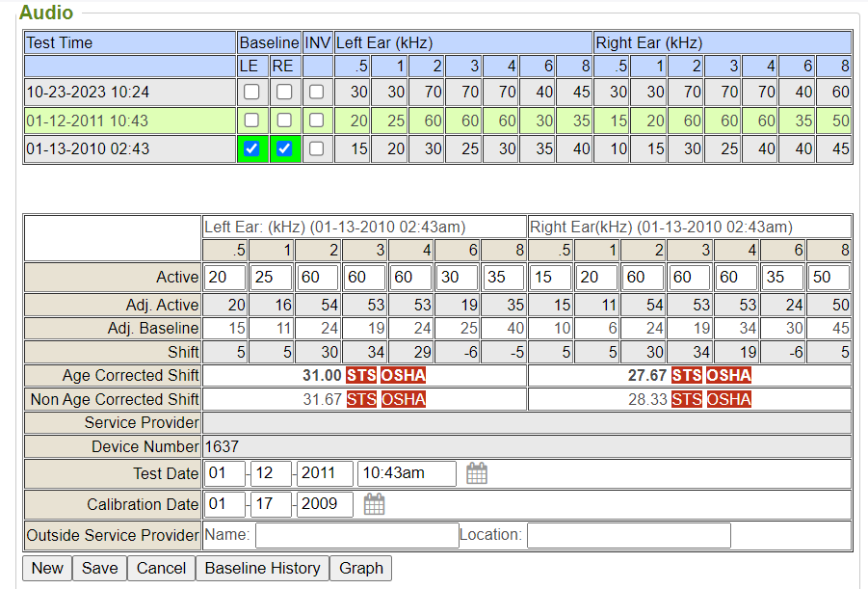This screenshot has width=868, height=589.
Task: Save the audiogram record
Action: (99, 568)
